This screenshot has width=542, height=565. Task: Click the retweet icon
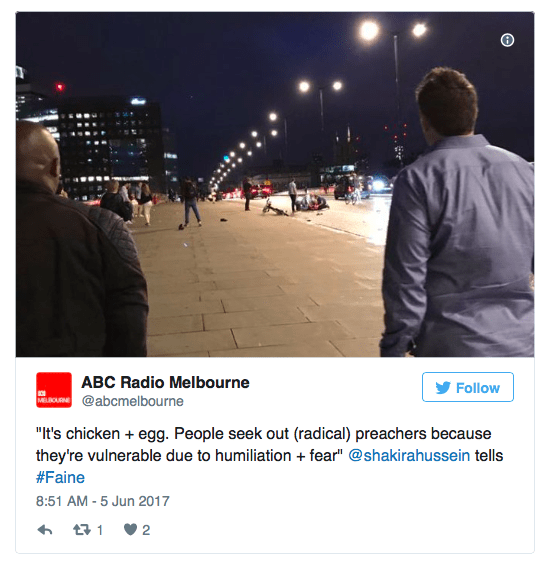(x=82, y=530)
